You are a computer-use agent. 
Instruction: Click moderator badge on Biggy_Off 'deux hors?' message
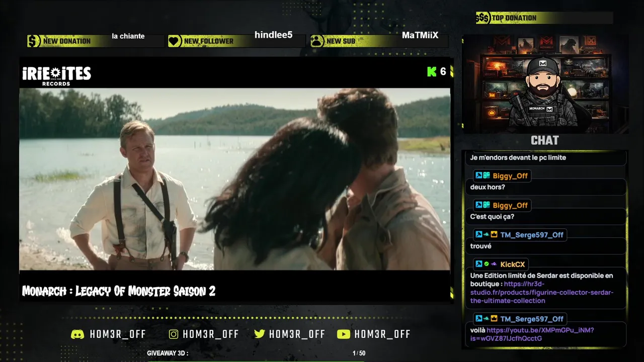tap(479, 176)
